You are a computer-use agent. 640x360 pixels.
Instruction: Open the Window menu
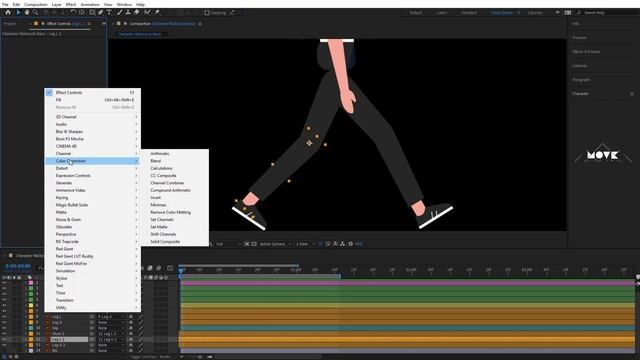pyautogui.click(x=124, y=4)
